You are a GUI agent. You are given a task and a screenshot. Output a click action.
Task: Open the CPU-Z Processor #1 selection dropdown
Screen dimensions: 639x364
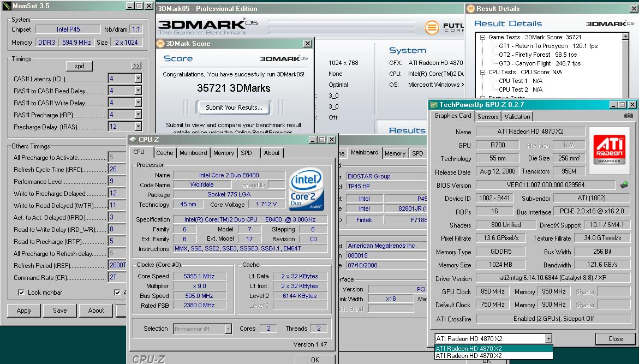pyautogui.click(x=228, y=329)
